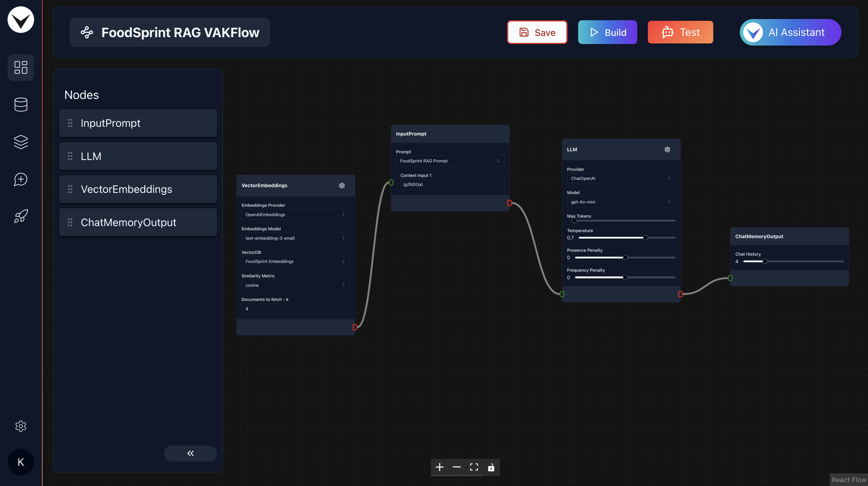Click the Save button
Viewport: 868px width, 486px height.
pos(537,32)
